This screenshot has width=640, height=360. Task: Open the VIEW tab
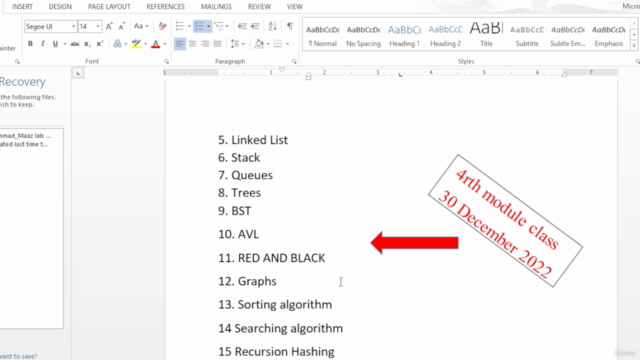tap(294, 7)
